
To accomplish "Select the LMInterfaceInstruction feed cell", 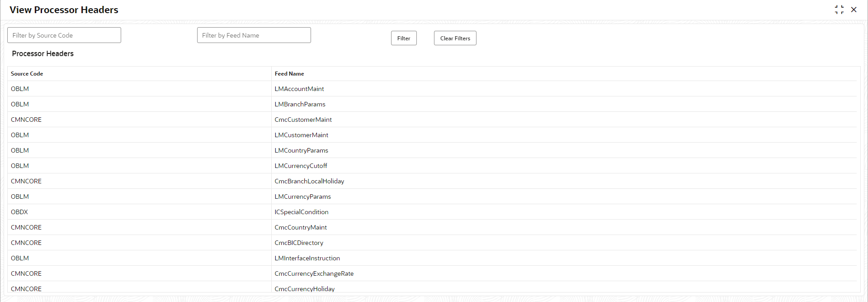I will pyautogui.click(x=564, y=258).
